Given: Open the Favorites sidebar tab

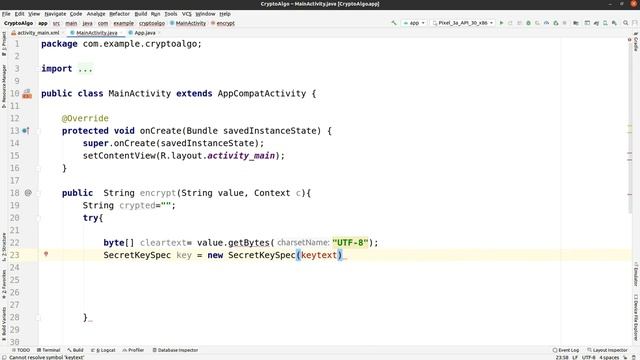Looking at the screenshot, I should coord(4,284).
